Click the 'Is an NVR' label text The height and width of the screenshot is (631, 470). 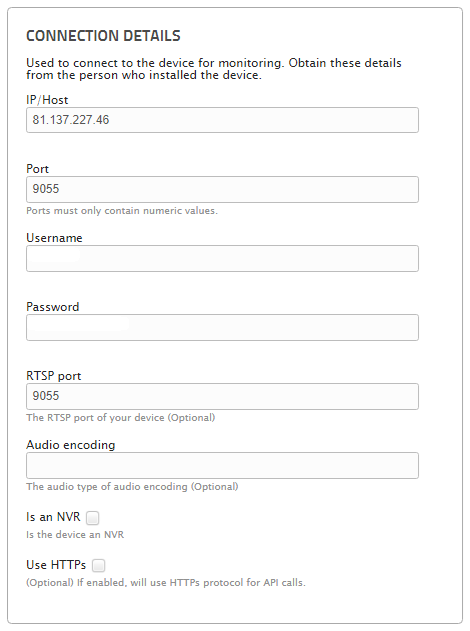pos(53,517)
